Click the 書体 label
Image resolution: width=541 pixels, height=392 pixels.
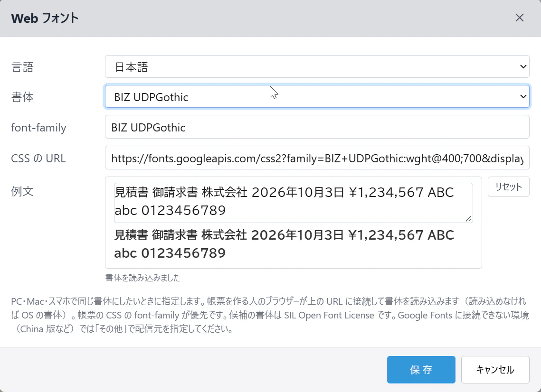coord(22,97)
